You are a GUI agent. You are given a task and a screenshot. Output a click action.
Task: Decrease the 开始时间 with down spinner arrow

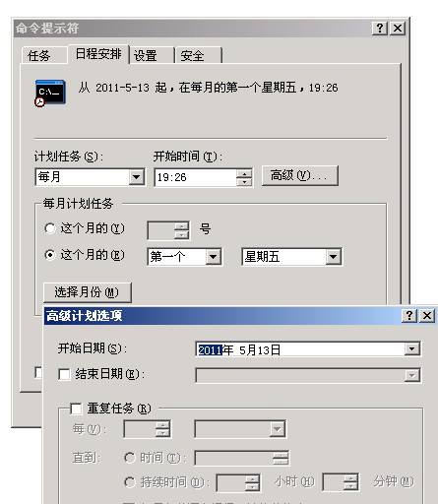point(244,181)
